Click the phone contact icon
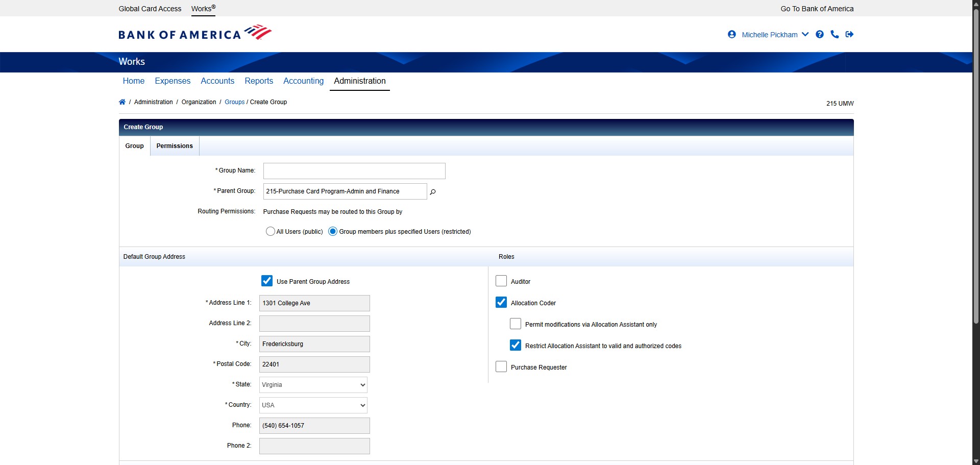The height and width of the screenshot is (465, 980). point(835,34)
